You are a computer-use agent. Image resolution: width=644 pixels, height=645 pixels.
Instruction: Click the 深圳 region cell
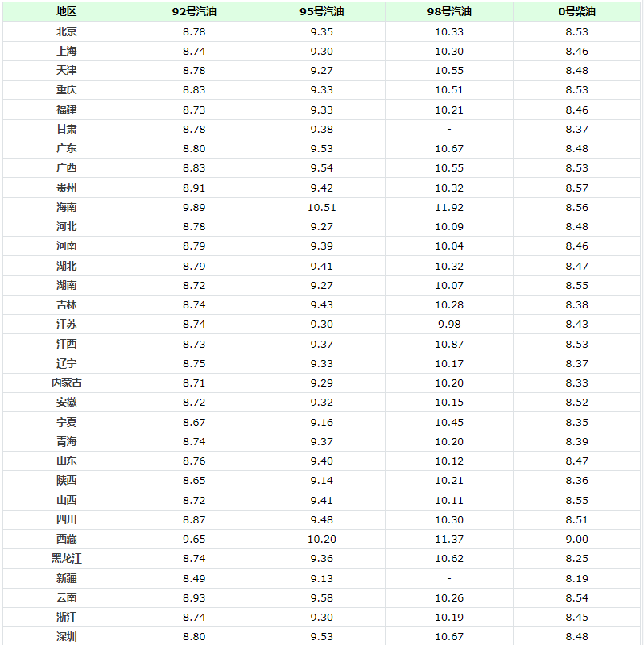pyautogui.click(x=66, y=636)
